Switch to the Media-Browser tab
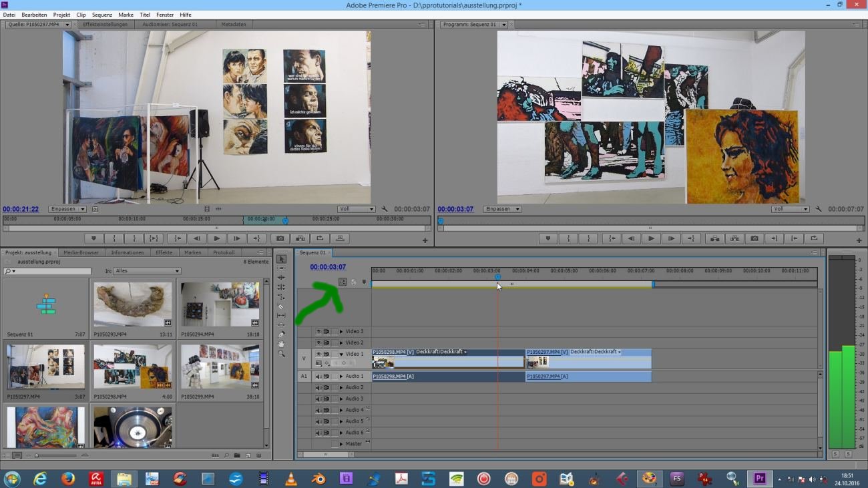 pyautogui.click(x=81, y=252)
